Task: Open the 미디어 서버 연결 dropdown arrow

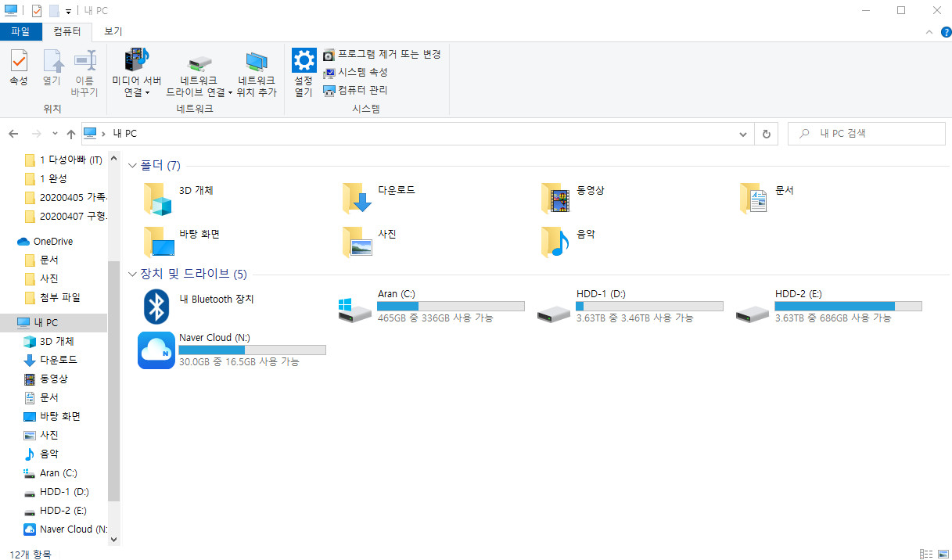Action: pos(147,92)
